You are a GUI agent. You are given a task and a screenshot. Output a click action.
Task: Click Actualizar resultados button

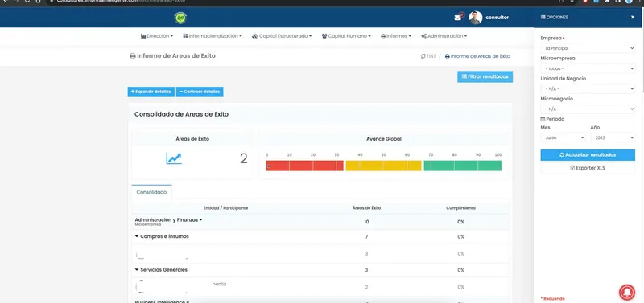click(x=588, y=155)
